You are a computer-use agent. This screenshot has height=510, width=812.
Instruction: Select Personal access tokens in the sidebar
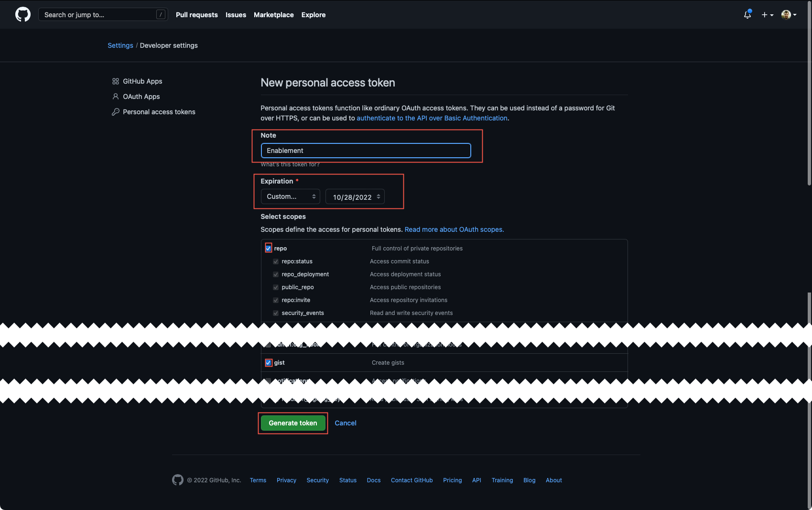click(x=159, y=112)
